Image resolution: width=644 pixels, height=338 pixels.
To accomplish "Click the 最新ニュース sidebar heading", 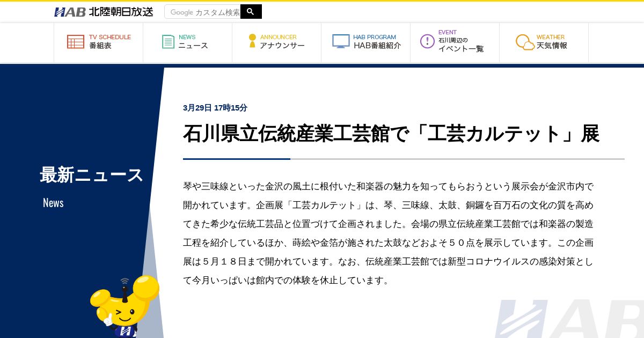I will 92,175.
